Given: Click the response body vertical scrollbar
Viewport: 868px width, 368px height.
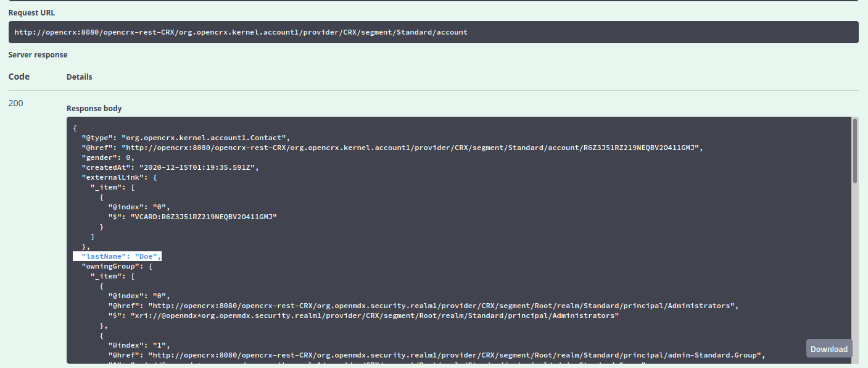Looking at the screenshot, I should tap(855, 151).
